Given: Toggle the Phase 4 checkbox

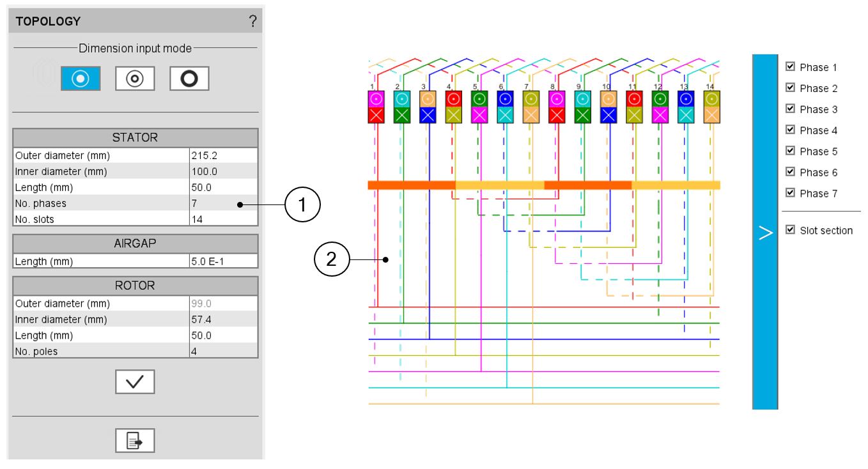Looking at the screenshot, I should pos(790,130).
